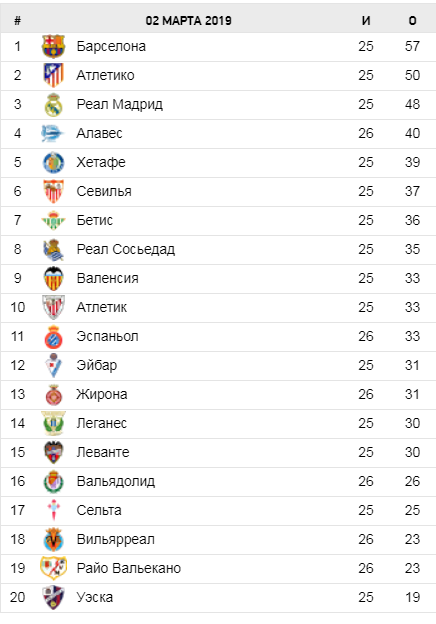
Task: Click the Валенсия bat crest icon
Action: 53,278
